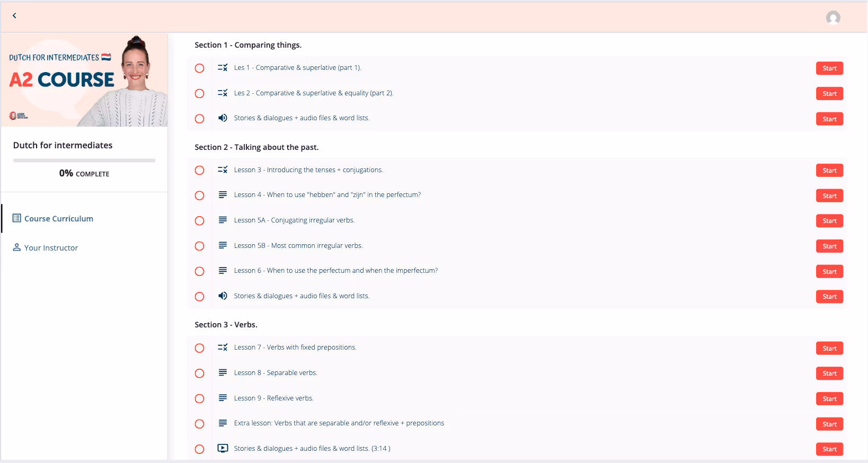Click the course progress bar

84,161
